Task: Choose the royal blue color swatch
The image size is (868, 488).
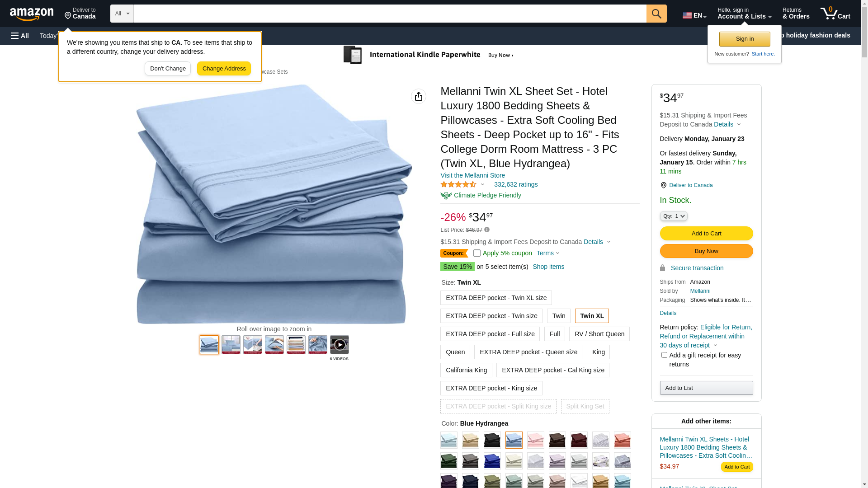Action: pos(492,461)
